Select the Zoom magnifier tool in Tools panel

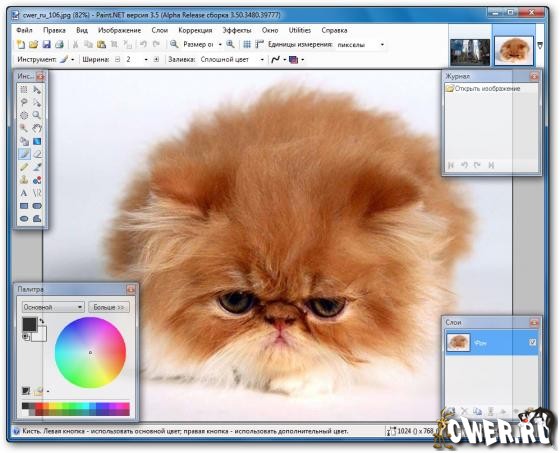(x=37, y=115)
